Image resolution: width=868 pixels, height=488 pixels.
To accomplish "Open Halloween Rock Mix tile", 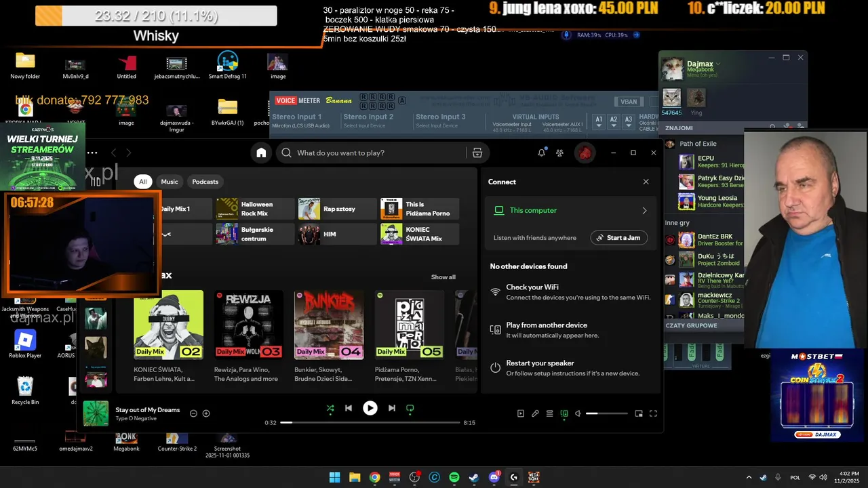I will pos(254,209).
